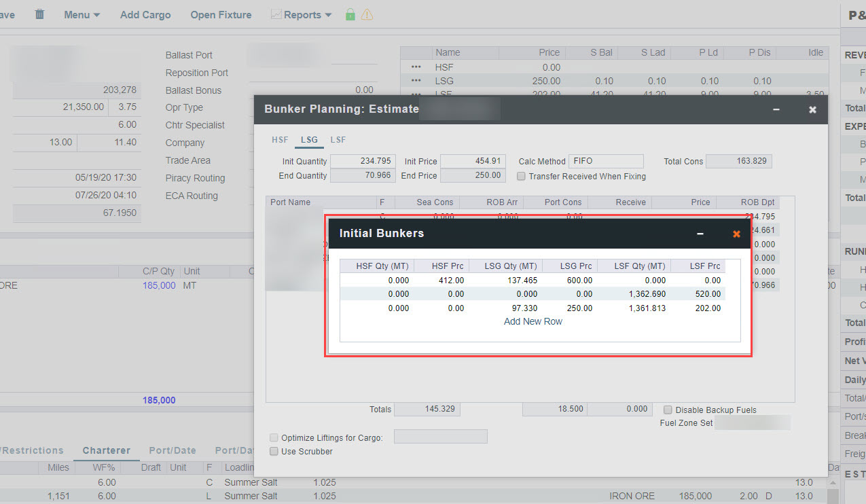Minimize the Initial Bunkers dialog
Screen dimensions: 866x504
click(700, 234)
